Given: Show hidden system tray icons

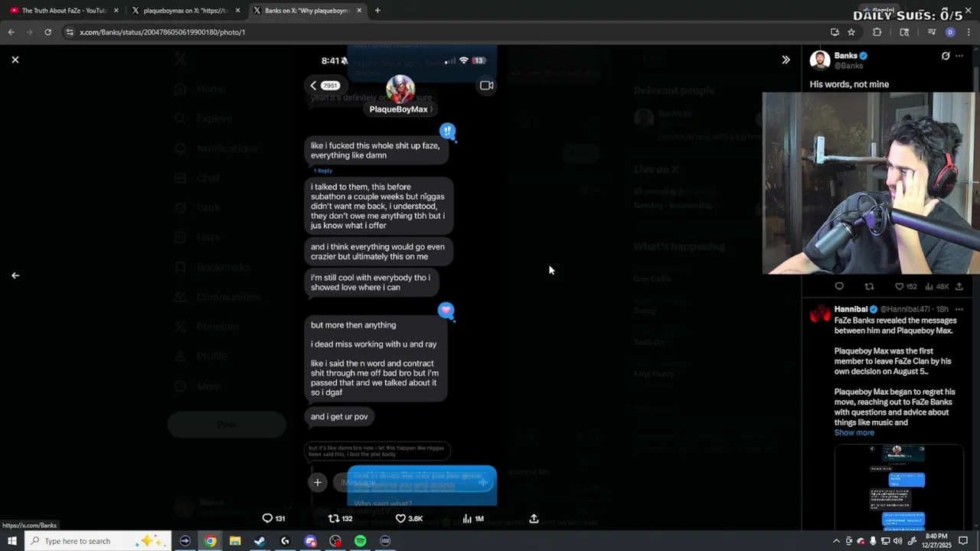Looking at the screenshot, I should click(836, 541).
